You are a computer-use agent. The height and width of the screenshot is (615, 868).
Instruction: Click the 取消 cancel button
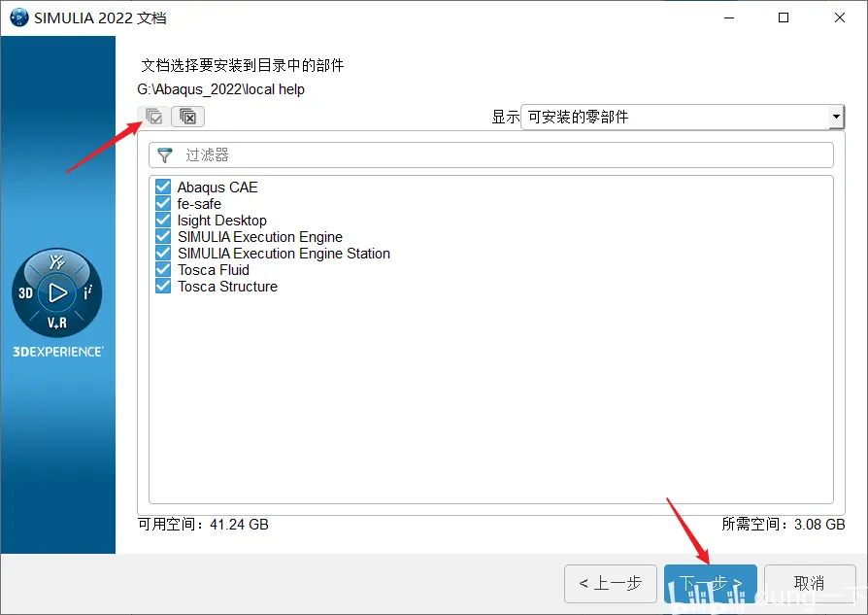point(810,583)
